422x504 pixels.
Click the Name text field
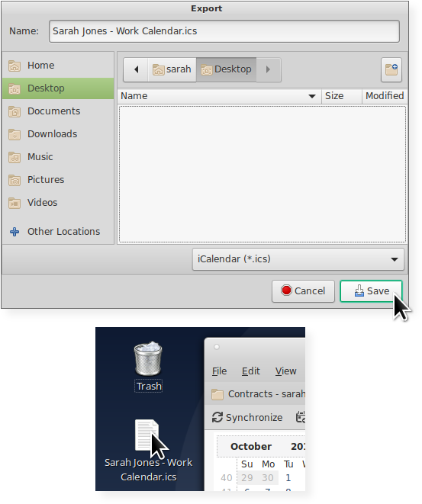click(x=224, y=31)
